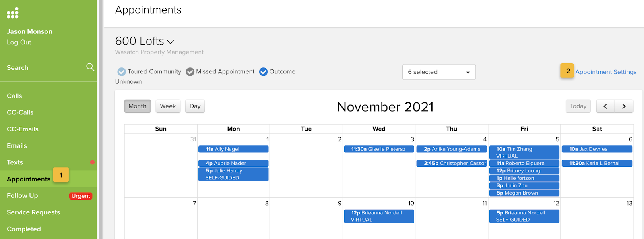Click the search magnifier icon

tap(90, 67)
